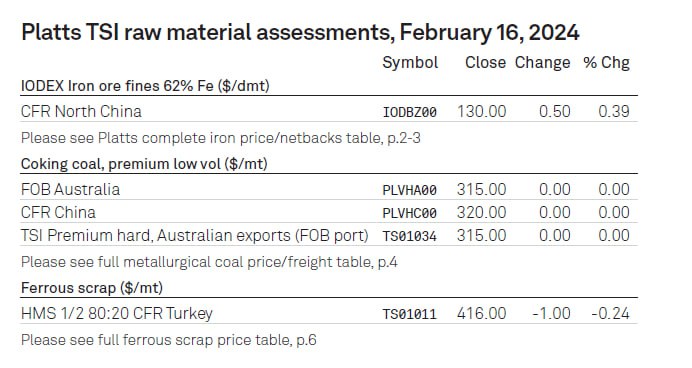This screenshot has height=368, width=692.
Task: Click the Change column header
Action: pos(542,63)
